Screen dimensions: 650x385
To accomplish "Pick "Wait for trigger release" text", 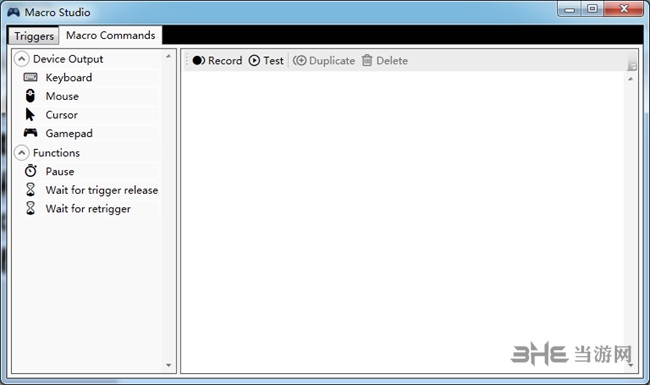I will (x=102, y=190).
